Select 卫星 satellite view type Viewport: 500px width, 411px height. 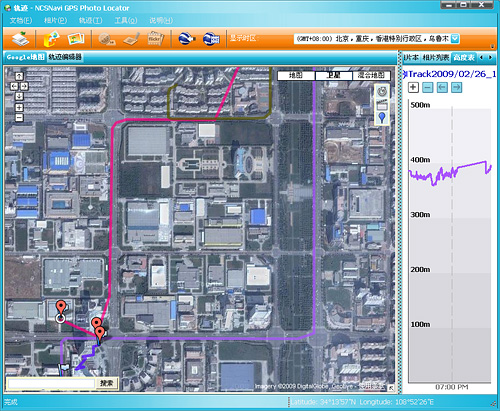[334, 75]
